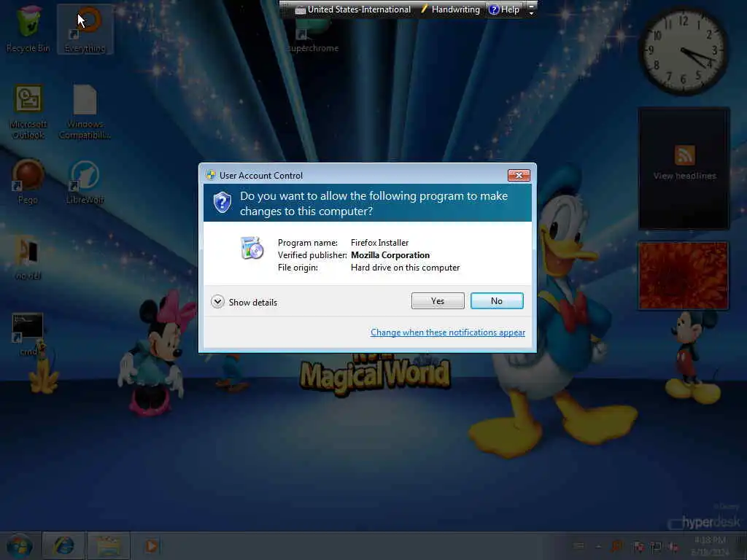747x560 pixels.
Task: Open Windows Media Player taskbar icon
Action: point(152,546)
